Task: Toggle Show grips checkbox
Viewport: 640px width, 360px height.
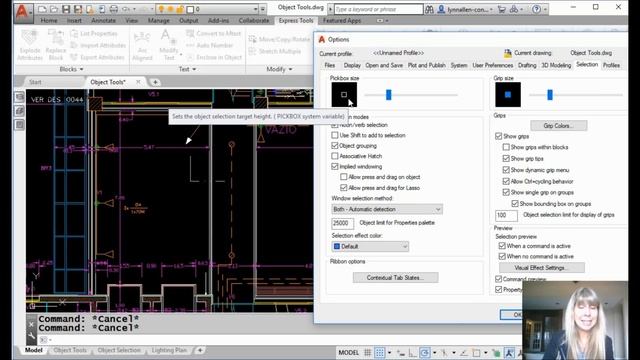Action: pos(498,136)
